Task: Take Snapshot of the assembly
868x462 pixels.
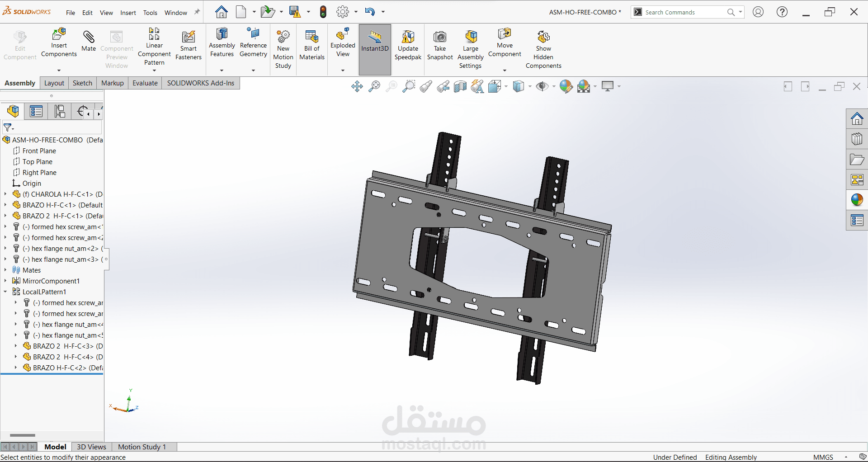Action: (440, 45)
